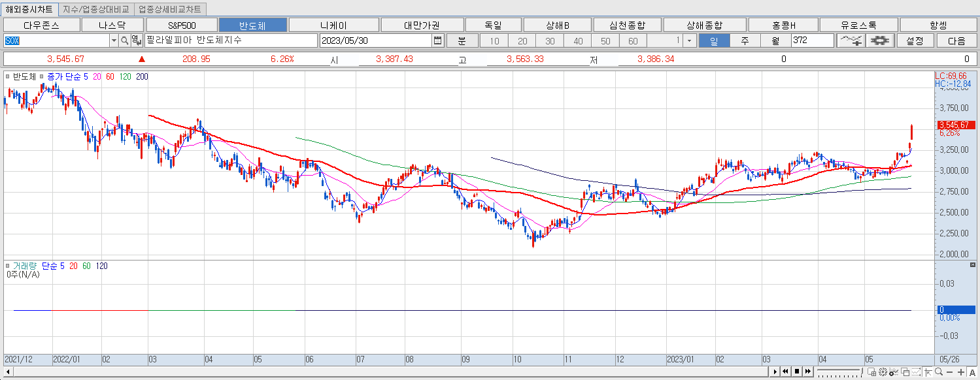980x380 pixels.
Task: Click the plus zoom-in icon at bottom right
Action: pos(960,373)
